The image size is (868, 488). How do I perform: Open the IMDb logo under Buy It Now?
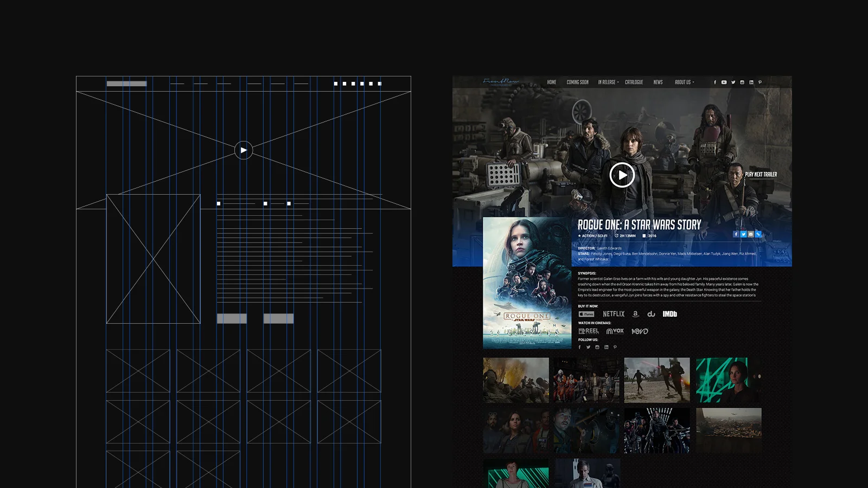670,314
